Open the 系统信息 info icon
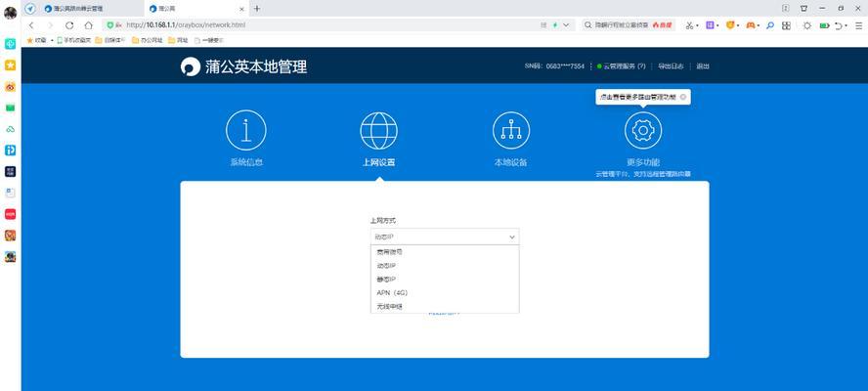The width and height of the screenshot is (868, 391). (245, 130)
